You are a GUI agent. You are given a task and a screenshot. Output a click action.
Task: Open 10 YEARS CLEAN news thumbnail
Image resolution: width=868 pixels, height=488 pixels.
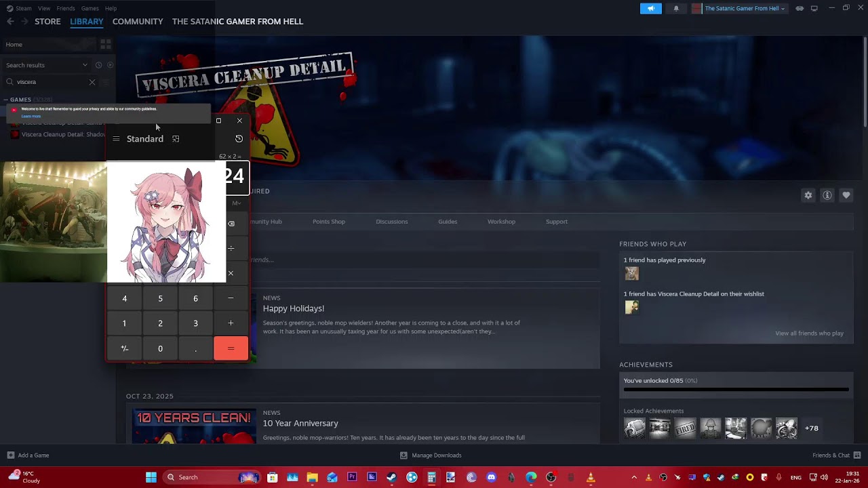[x=194, y=426]
